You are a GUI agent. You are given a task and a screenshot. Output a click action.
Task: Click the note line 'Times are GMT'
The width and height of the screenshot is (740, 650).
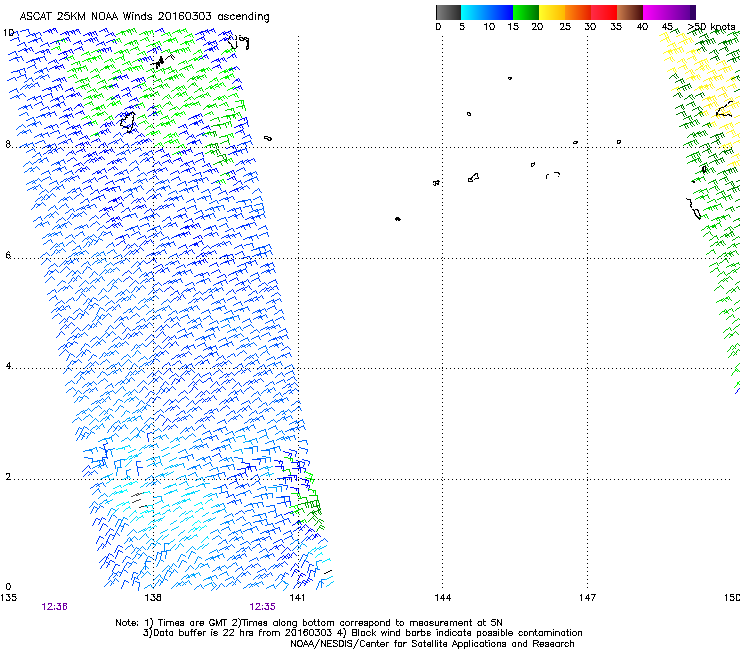pos(193,623)
